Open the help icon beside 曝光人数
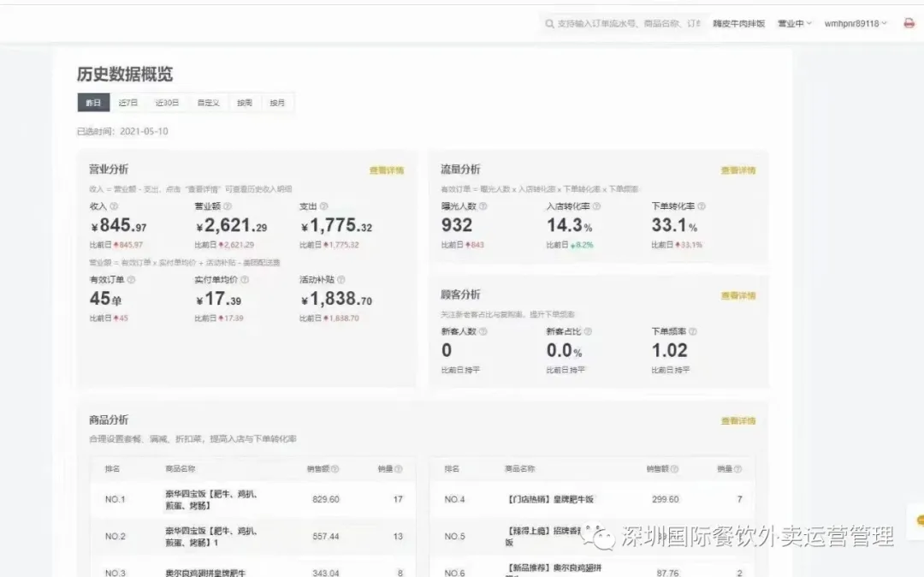The image size is (924, 577). [x=483, y=206]
